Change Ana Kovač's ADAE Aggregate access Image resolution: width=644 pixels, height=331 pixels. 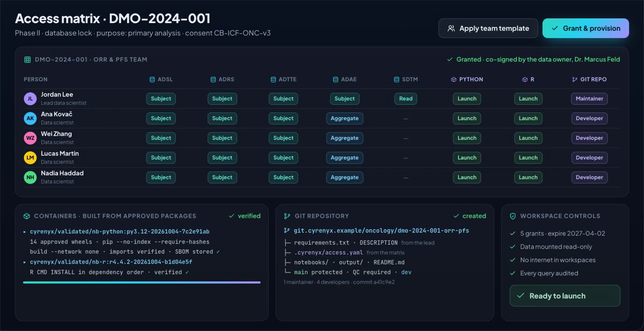tap(345, 118)
